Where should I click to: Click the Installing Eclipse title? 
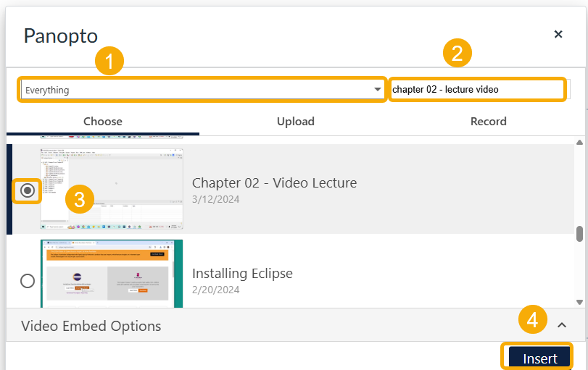[x=242, y=274]
